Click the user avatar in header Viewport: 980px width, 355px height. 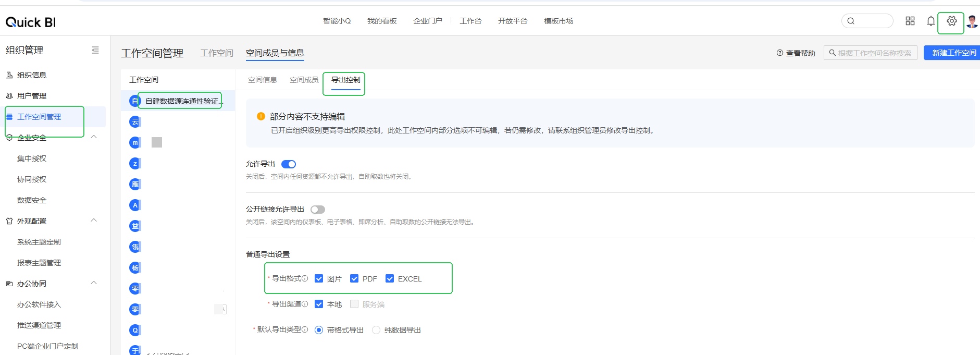coord(972,21)
